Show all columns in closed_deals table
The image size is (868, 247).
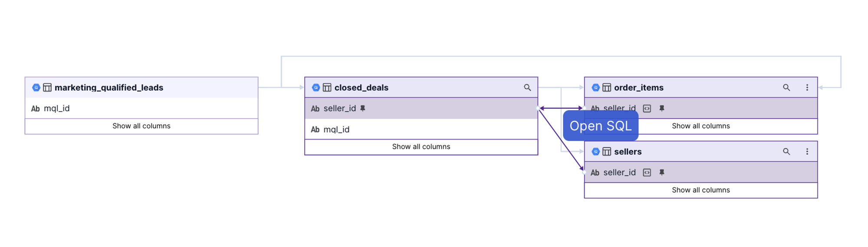421,147
